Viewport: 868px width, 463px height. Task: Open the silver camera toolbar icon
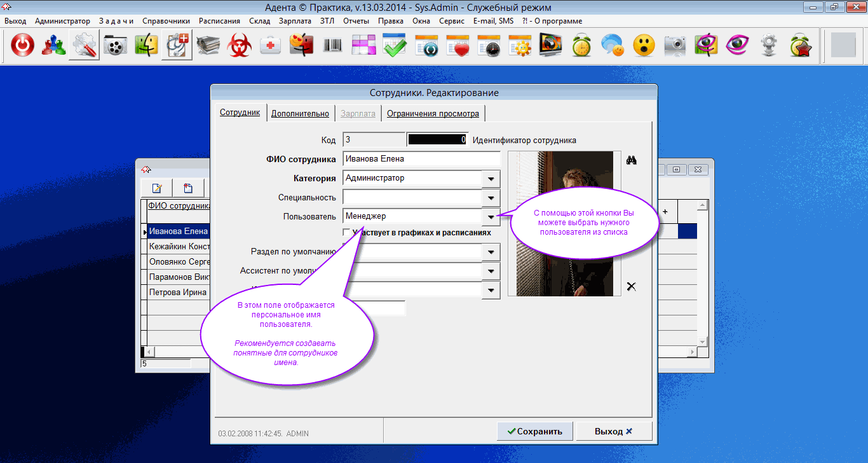[675, 46]
